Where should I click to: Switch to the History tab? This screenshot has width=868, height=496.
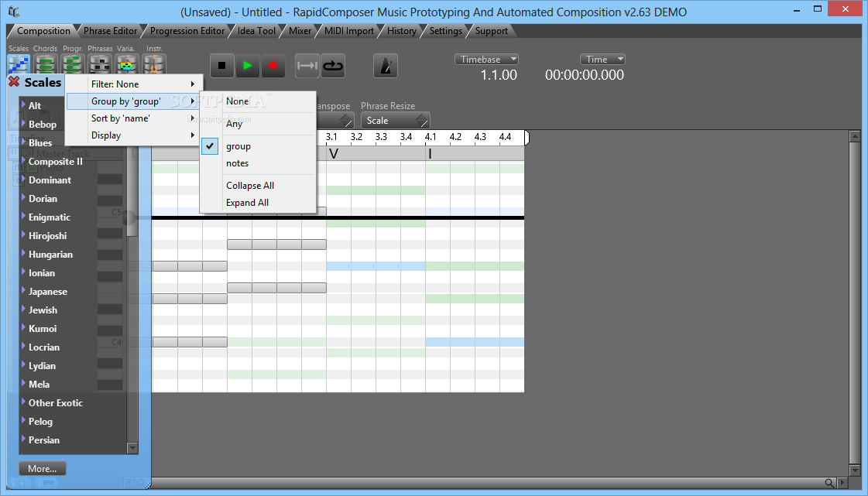coord(401,31)
